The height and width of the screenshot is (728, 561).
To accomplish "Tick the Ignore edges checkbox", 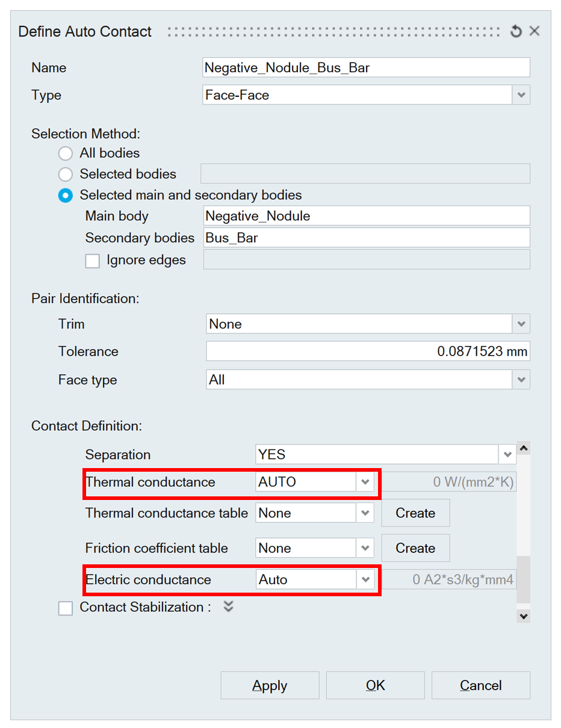I will click(x=93, y=261).
